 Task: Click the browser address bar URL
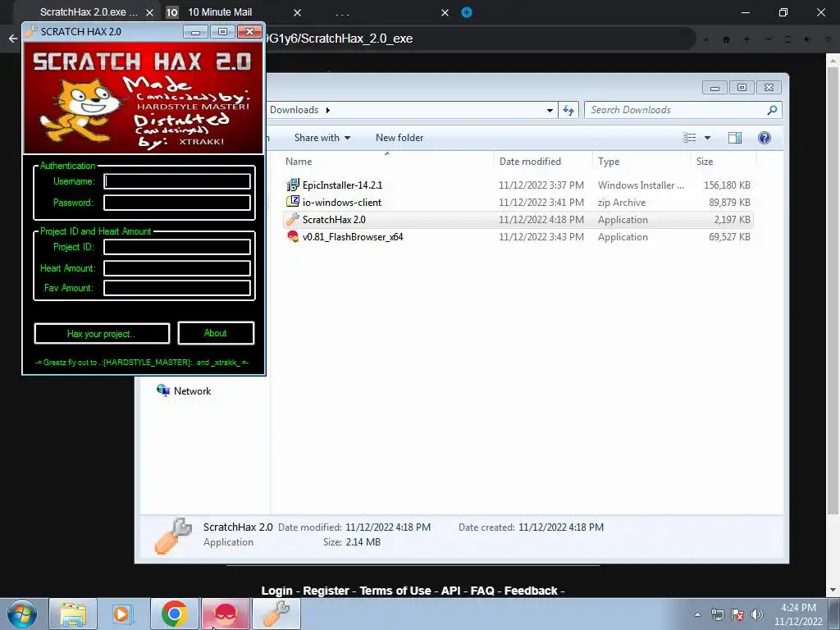(x=339, y=39)
